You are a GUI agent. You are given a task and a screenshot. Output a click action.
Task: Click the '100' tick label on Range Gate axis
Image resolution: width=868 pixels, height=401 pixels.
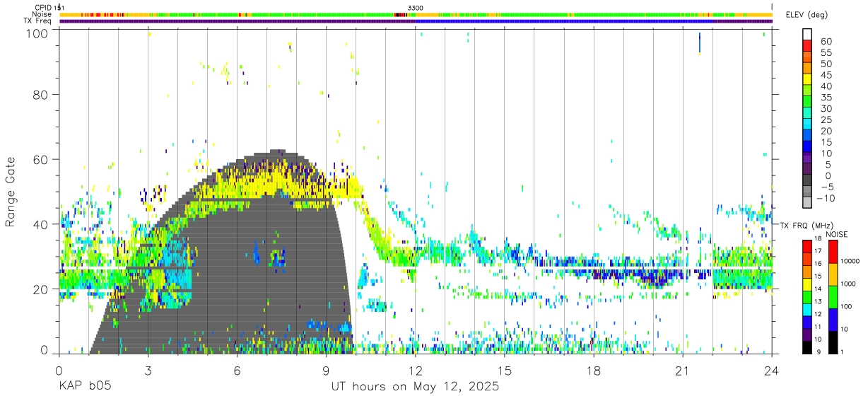point(37,33)
